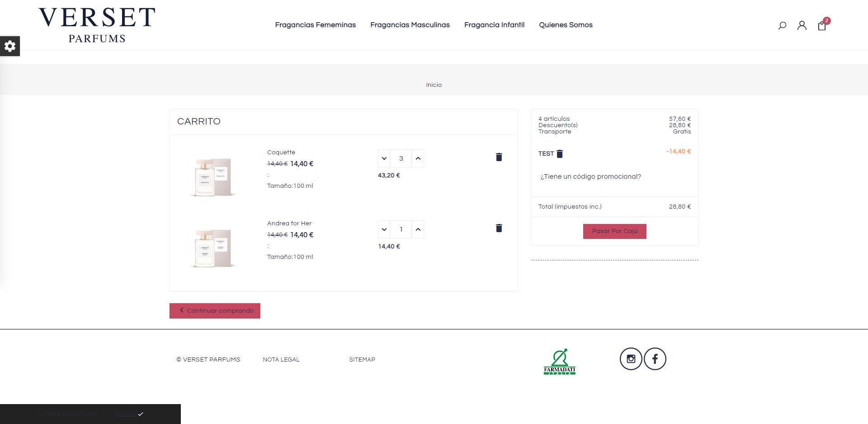This screenshot has width=868, height=424.
Task: Open Fragancias Masculinas menu
Action: point(410,25)
